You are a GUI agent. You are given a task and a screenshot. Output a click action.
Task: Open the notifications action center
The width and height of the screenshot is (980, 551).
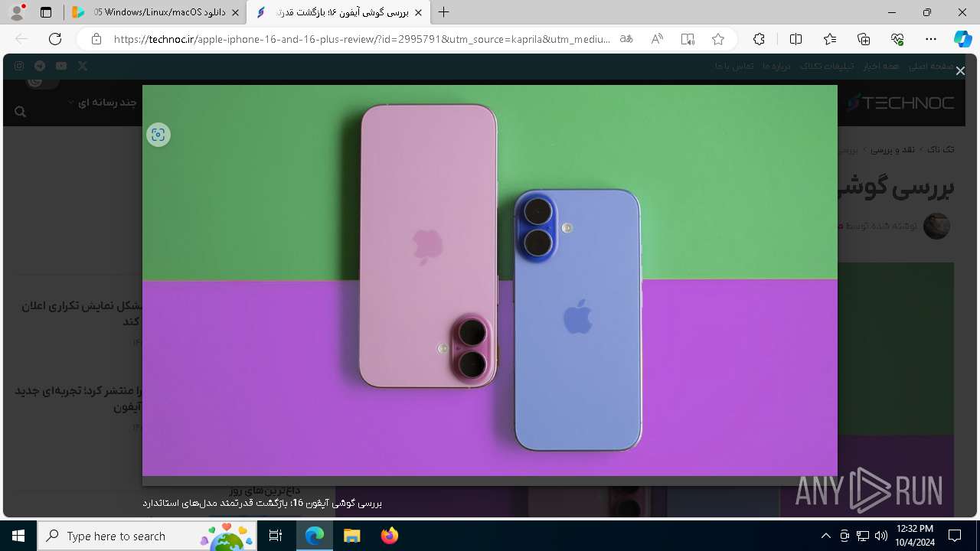955,536
